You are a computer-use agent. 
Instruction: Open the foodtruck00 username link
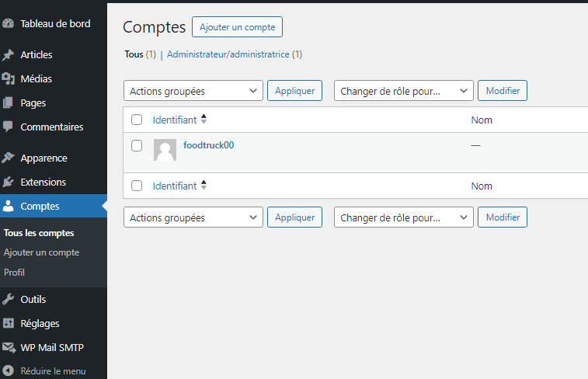tap(208, 145)
